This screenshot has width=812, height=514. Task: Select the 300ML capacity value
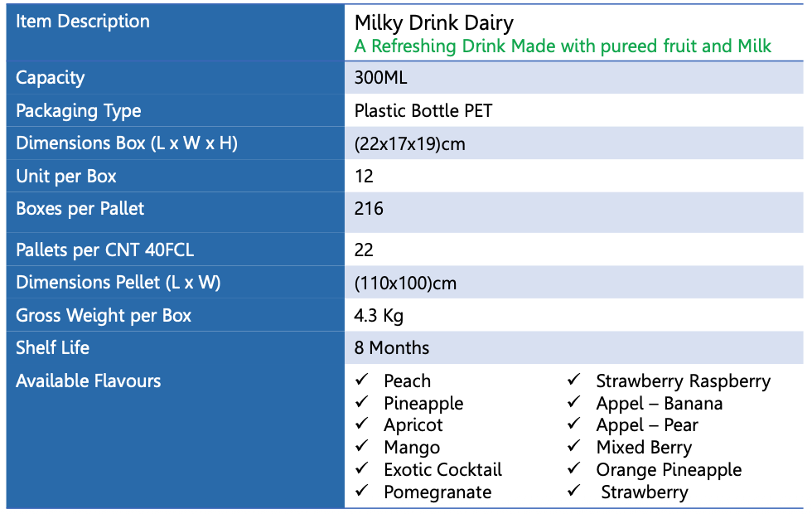click(x=380, y=78)
